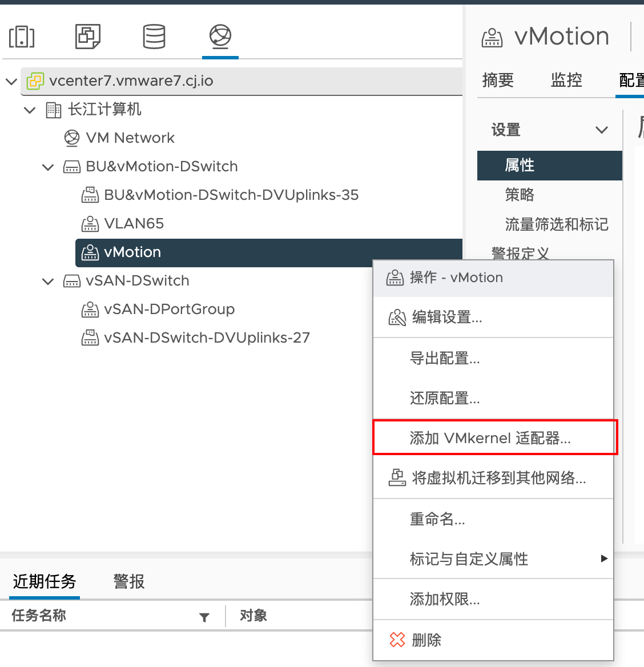Choose 编辑设置... from the context menu
The height and width of the screenshot is (667, 644).
tap(493, 318)
